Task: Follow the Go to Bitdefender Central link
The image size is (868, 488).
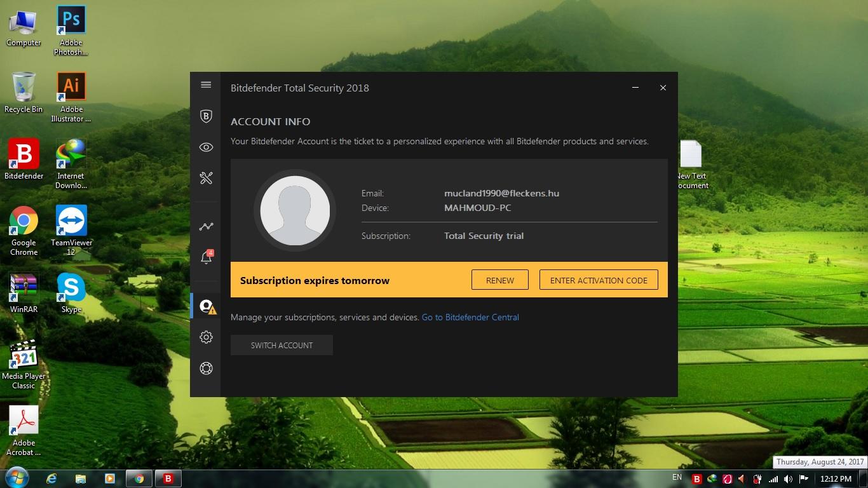Action: tap(470, 317)
